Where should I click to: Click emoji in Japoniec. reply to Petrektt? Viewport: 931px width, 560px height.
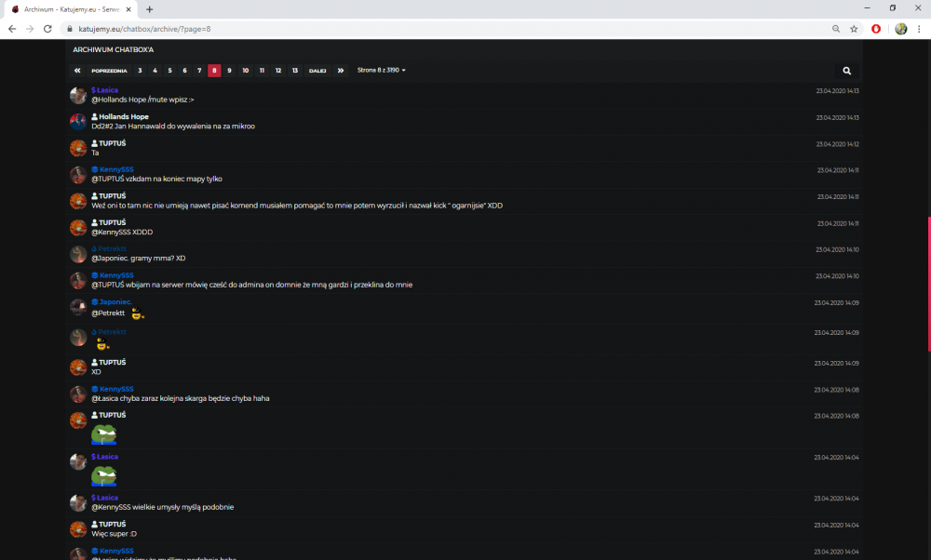click(137, 313)
